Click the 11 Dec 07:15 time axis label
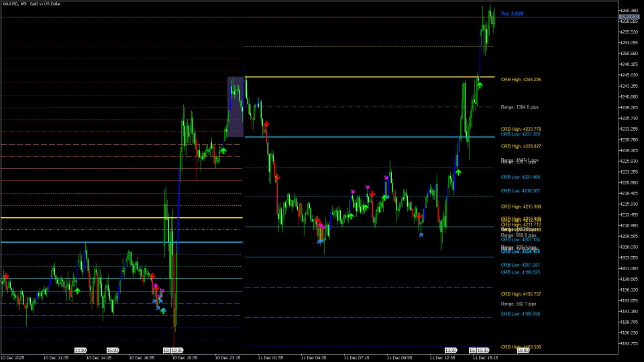The width and height of the screenshot is (644, 362). (356, 358)
